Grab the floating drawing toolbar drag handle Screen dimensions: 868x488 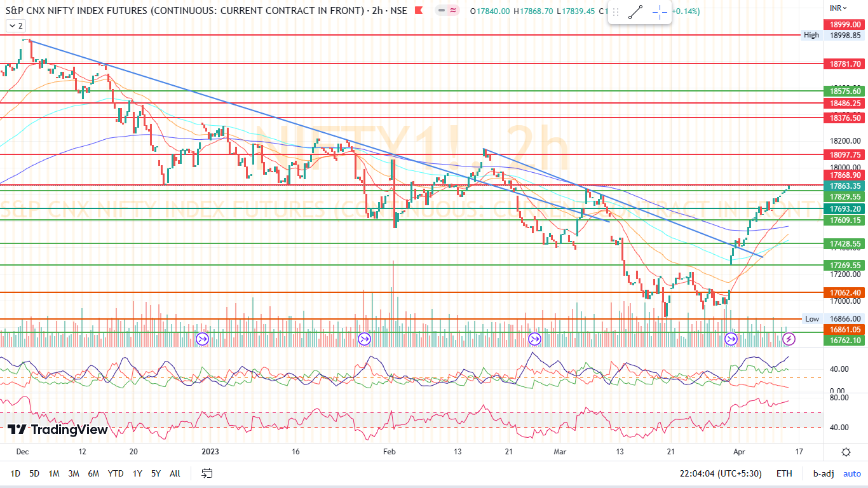(615, 12)
